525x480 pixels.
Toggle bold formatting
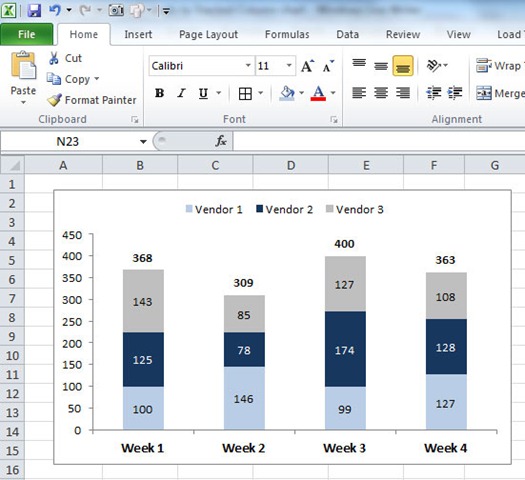[x=160, y=93]
